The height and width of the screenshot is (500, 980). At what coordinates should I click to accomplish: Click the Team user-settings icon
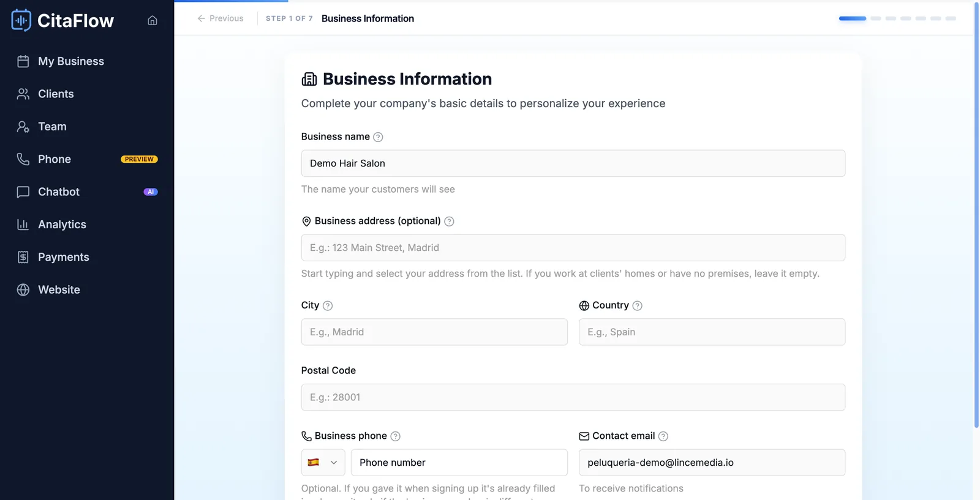[23, 127]
